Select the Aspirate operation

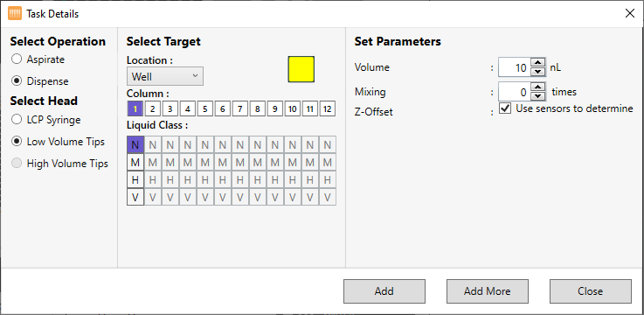pyautogui.click(x=17, y=59)
